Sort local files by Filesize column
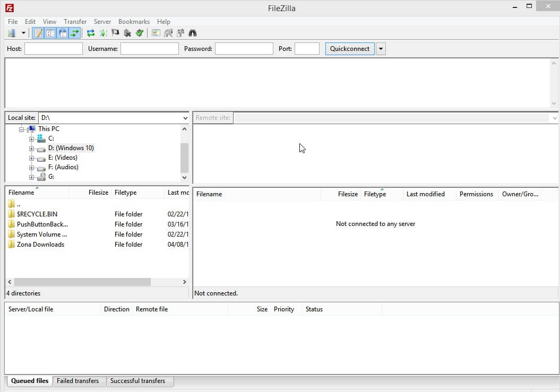This screenshot has height=392, width=560. (x=98, y=193)
